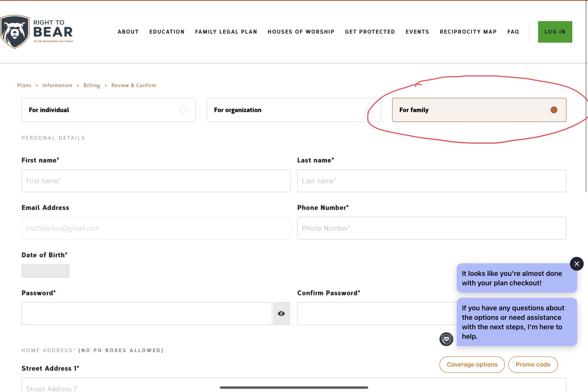Choose the For family radio button
Screen dimensions: 588x392
tap(554, 110)
